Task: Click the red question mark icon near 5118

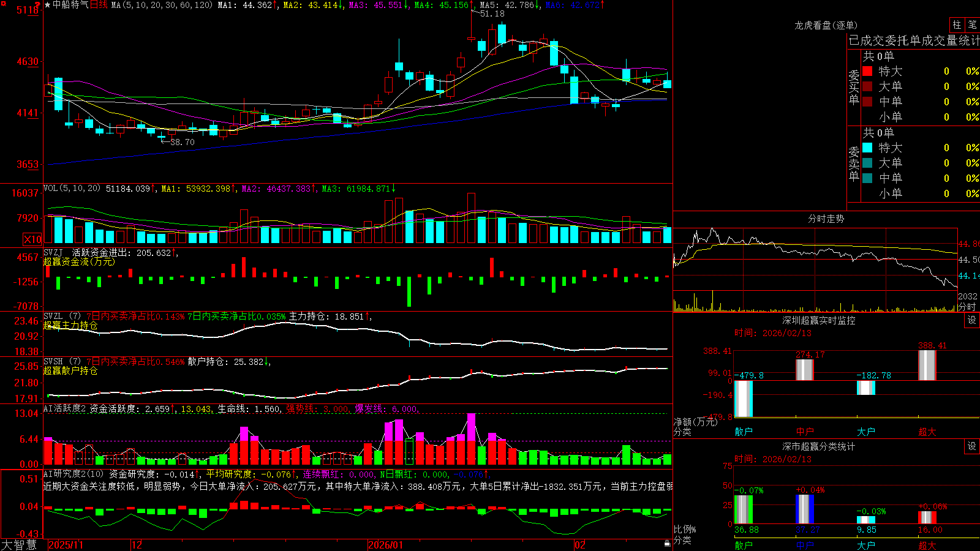Action: (39, 5)
